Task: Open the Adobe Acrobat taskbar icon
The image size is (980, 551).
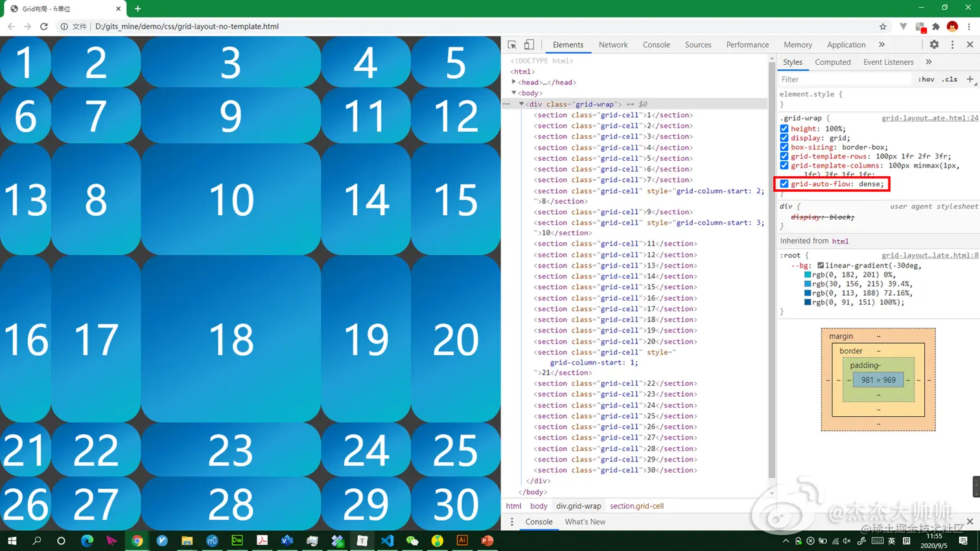Action: [x=262, y=541]
